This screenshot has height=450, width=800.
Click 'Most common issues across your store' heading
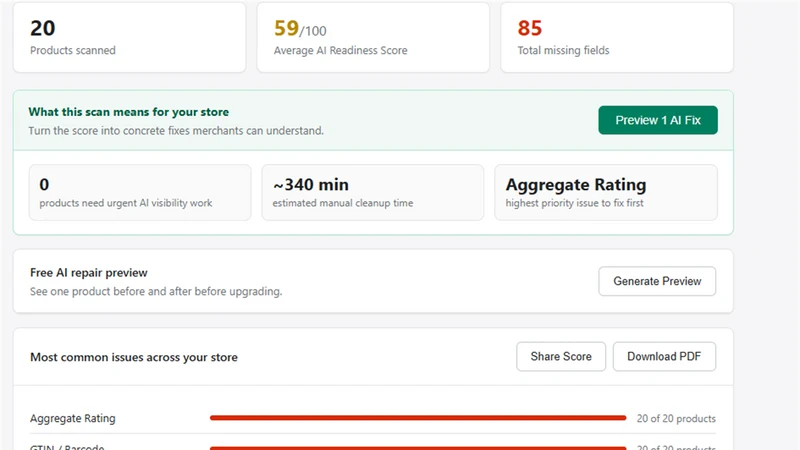point(134,357)
